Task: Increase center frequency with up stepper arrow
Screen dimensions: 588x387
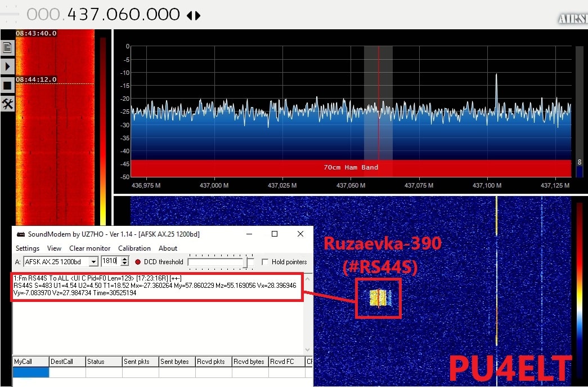Action: [125, 259]
